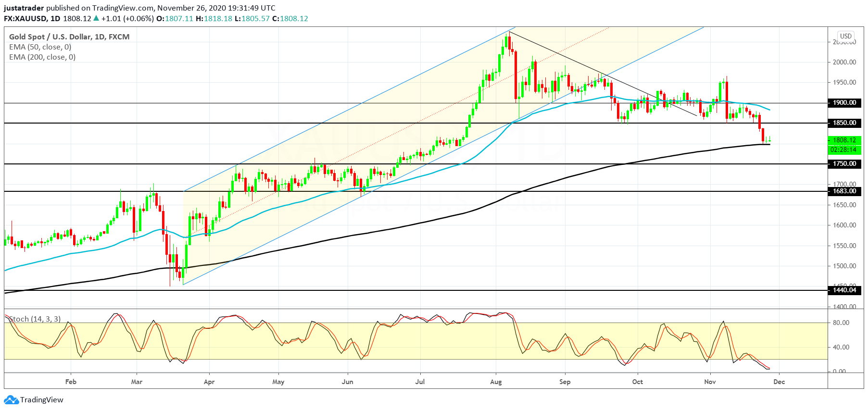Click the 1950.00 price axis tick
This screenshot has width=868, height=411.
(x=844, y=82)
